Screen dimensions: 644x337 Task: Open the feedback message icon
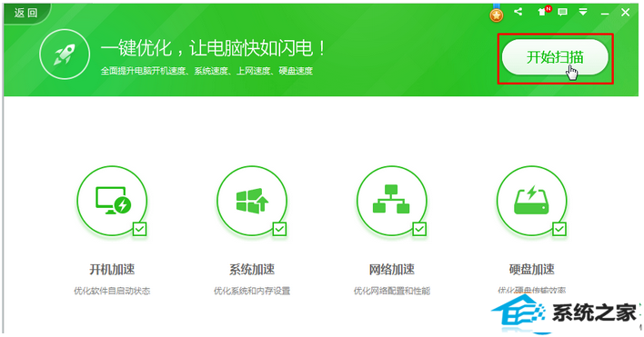[x=563, y=12]
